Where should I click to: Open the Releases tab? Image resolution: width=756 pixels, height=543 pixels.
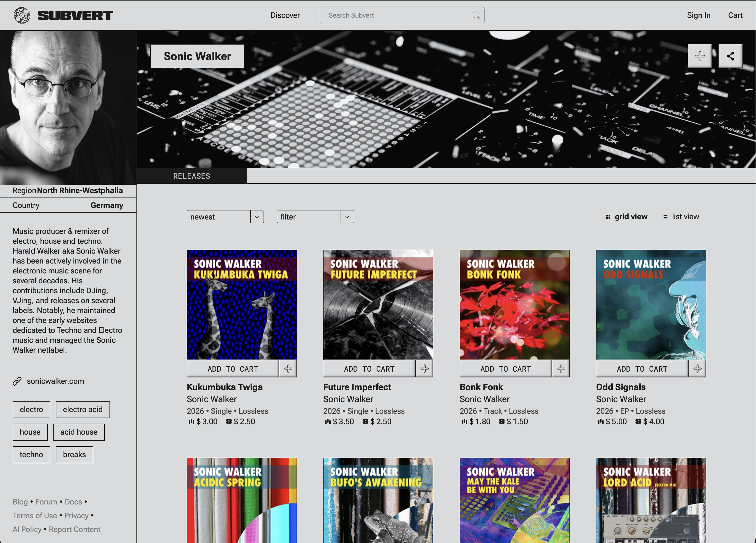(192, 176)
